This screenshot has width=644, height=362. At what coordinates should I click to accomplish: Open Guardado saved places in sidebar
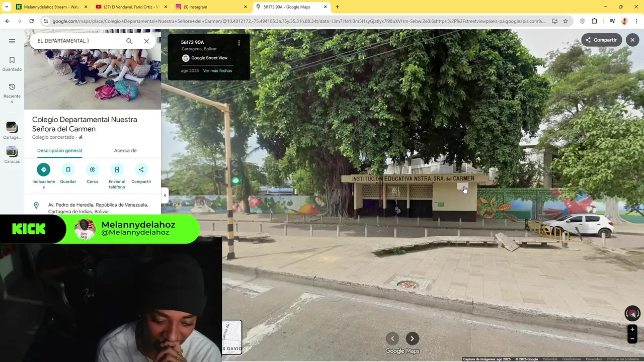point(12,64)
